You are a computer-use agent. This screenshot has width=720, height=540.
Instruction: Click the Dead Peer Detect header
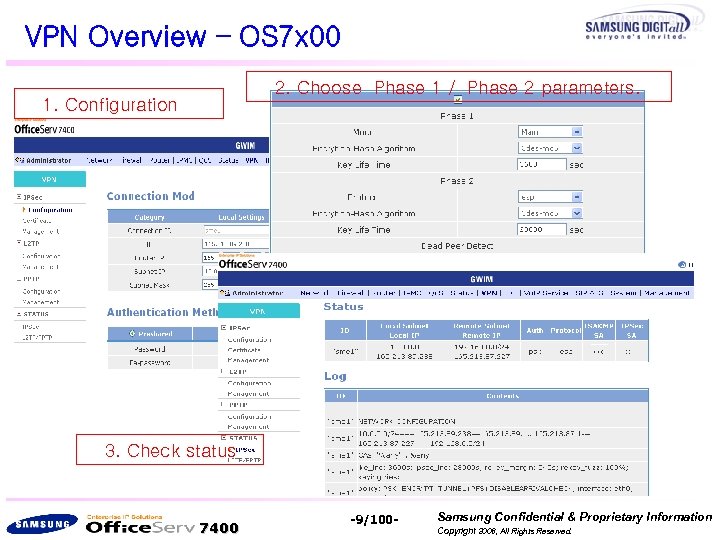tap(457, 246)
